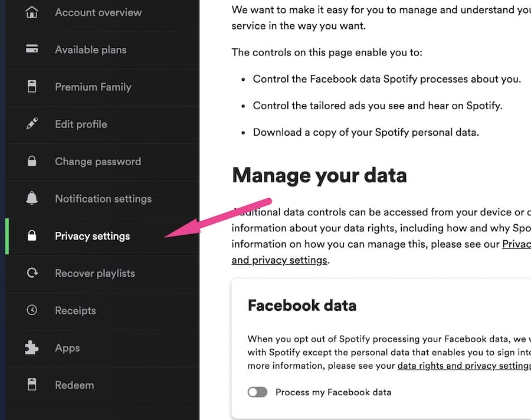Click the Recover playlists sidebar entry
The image size is (531, 420).
(x=94, y=273)
